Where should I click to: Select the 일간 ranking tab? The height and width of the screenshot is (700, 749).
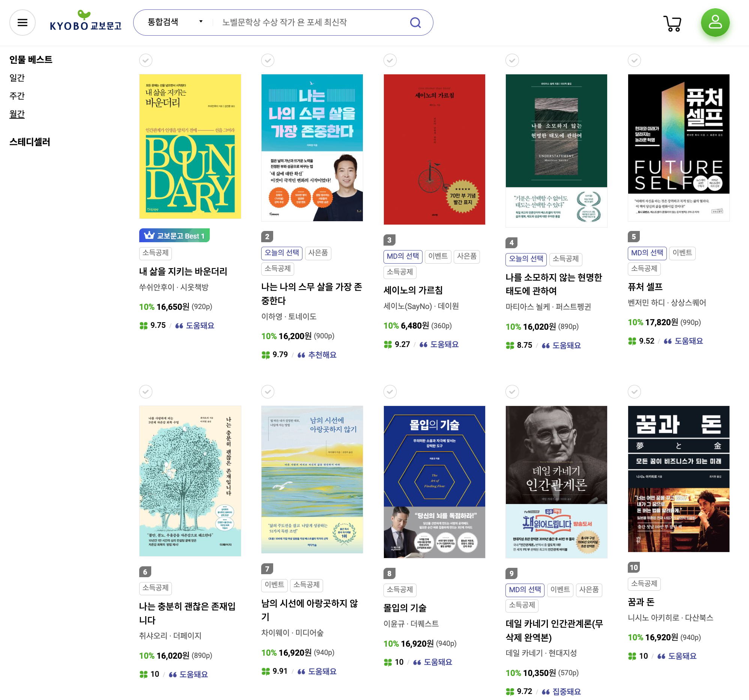tap(17, 78)
